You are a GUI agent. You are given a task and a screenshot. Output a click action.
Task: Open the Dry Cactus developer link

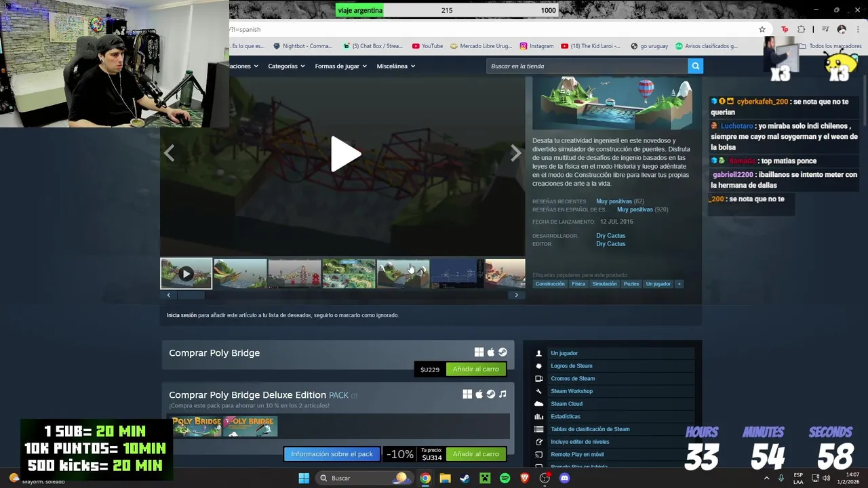pyautogui.click(x=611, y=236)
